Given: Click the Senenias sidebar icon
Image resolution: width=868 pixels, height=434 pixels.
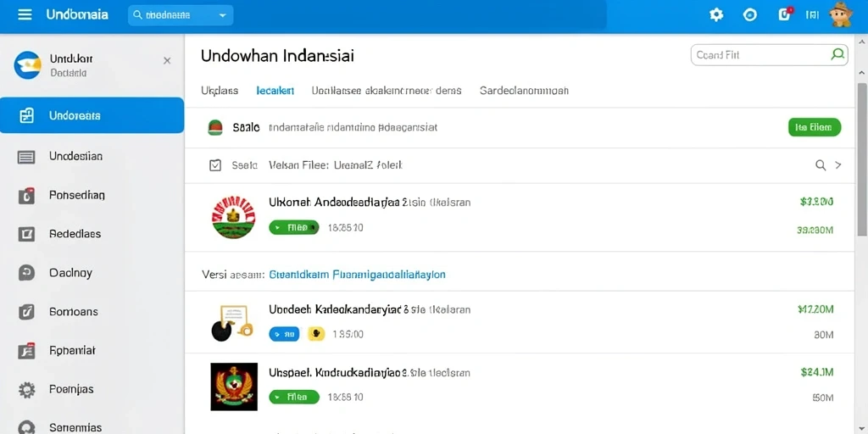Looking at the screenshot, I should click(26, 427).
